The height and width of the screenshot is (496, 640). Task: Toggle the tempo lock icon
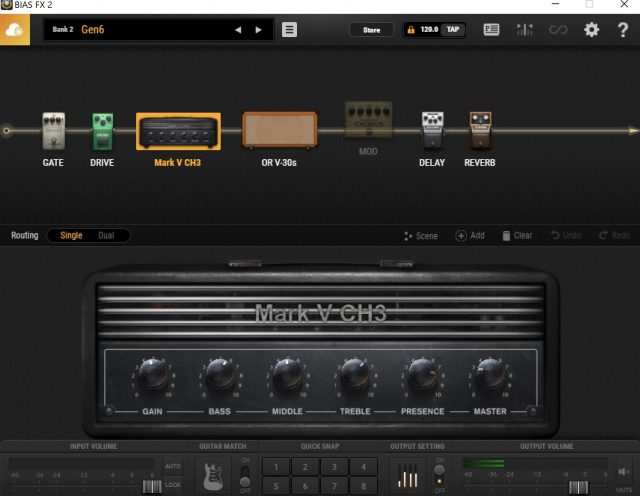(x=411, y=30)
